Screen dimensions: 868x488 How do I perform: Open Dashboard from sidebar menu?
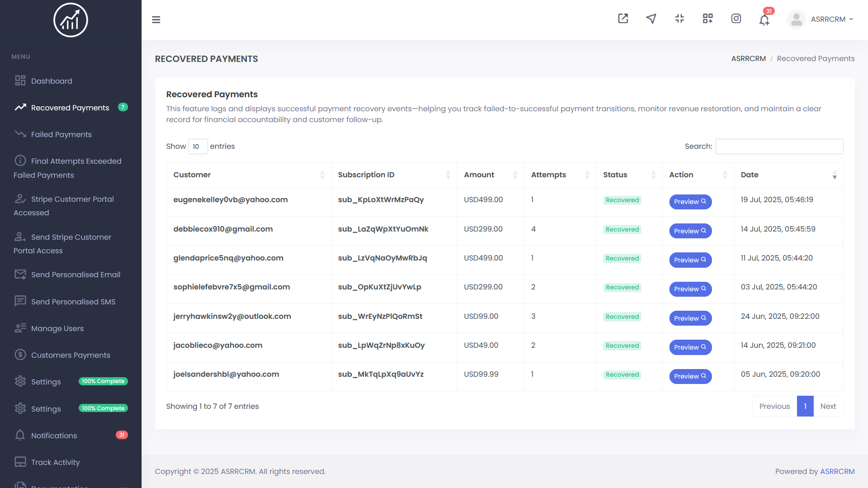(x=52, y=81)
